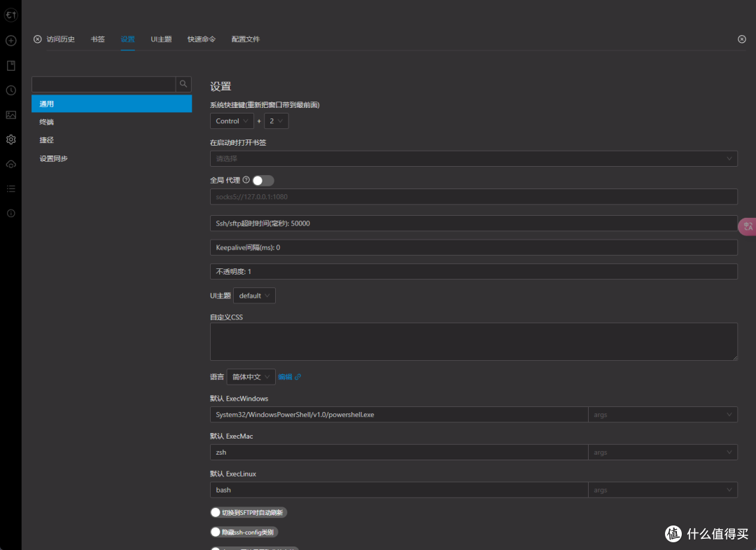Open history via sidebar clock icon
The image size is (756, 550).
pos(10,90)
